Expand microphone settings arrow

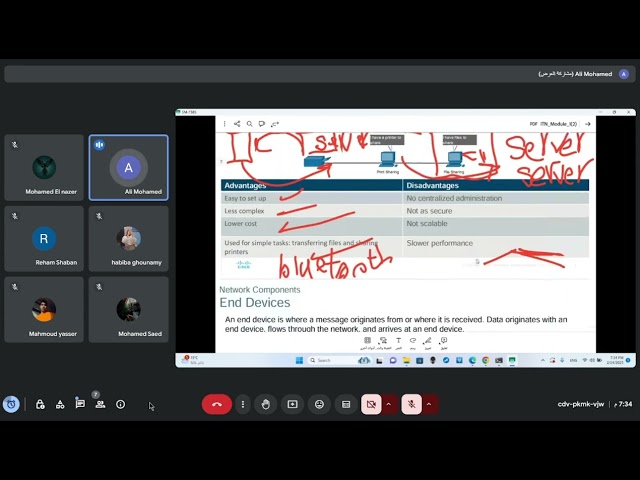429,404
